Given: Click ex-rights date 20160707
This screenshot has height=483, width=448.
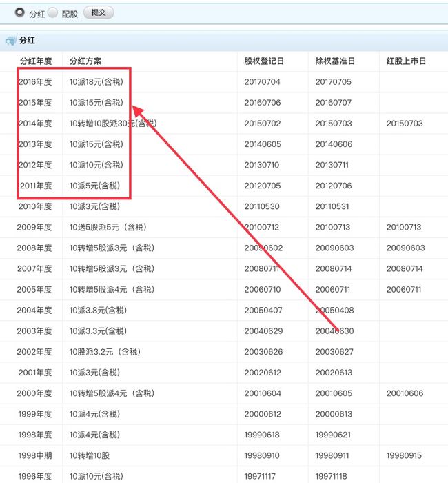Looking at the screenshot, I should [334, 103].
